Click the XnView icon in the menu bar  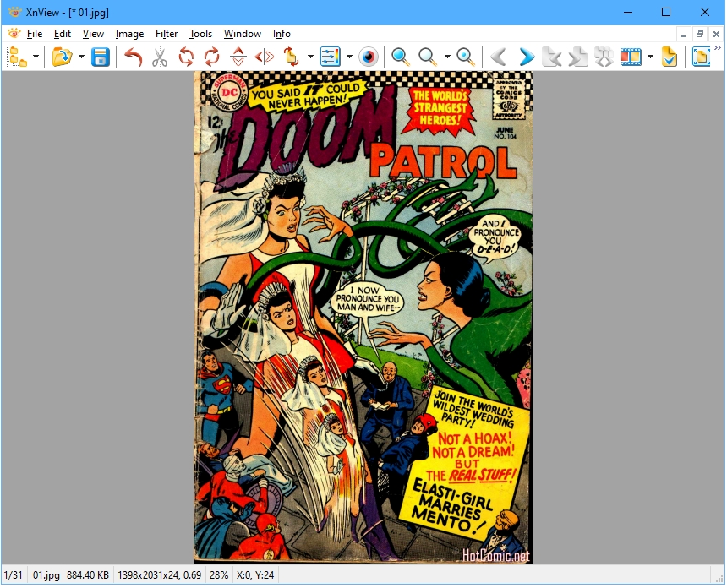pyautogui.click(x=14, y=33)
